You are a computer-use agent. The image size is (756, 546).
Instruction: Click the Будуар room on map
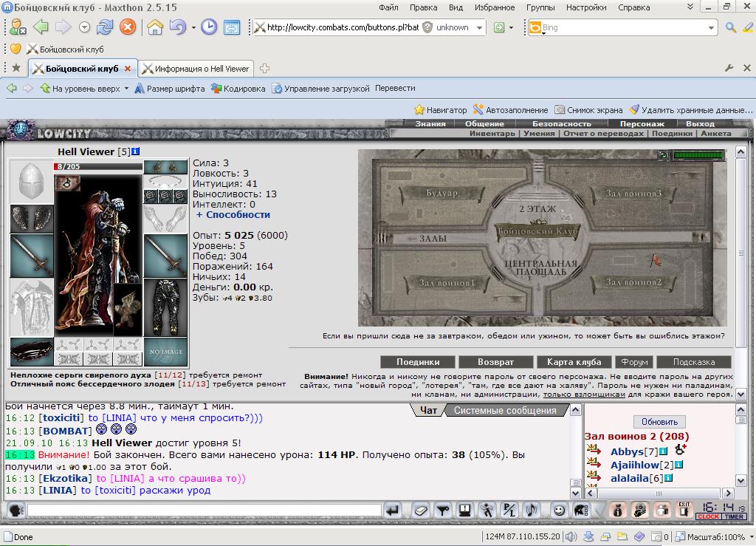pyautogui.click(x=441, y=193)
